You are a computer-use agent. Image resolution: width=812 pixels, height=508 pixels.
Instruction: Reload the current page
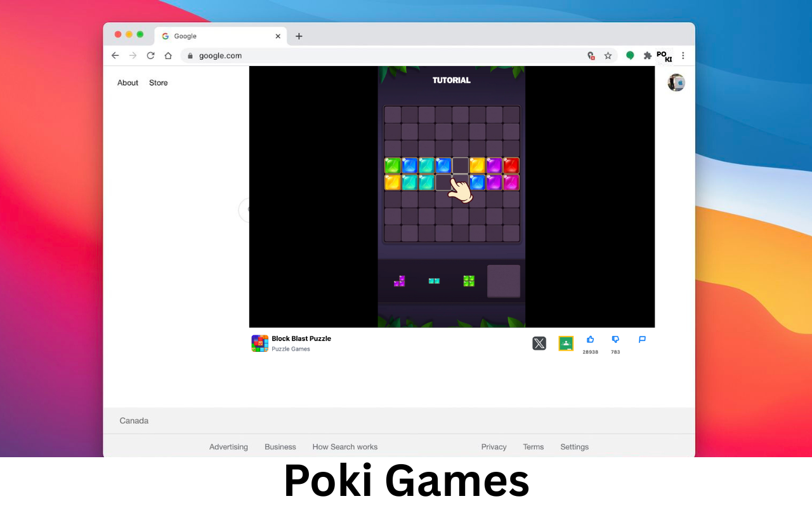[x=150, y=55]
